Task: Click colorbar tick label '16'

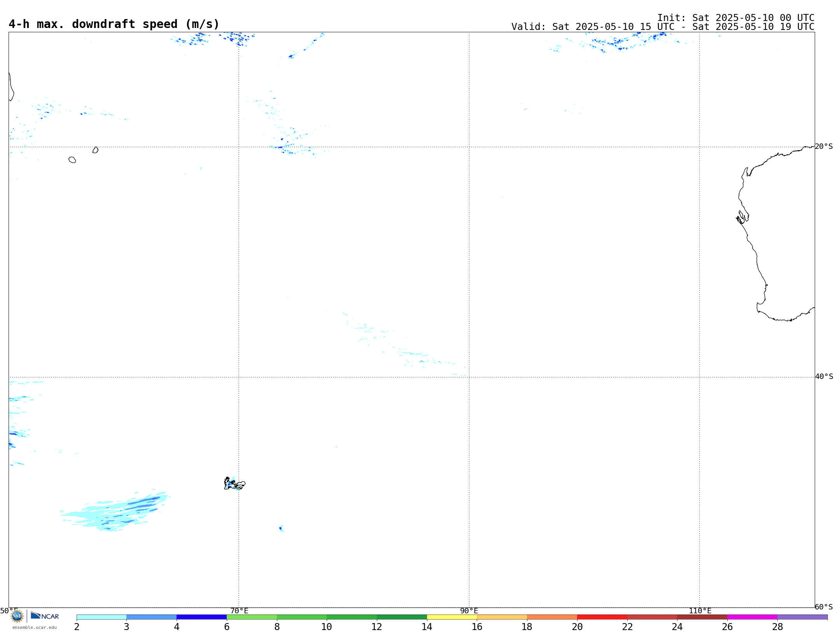Action: click(x=477, y=627)
